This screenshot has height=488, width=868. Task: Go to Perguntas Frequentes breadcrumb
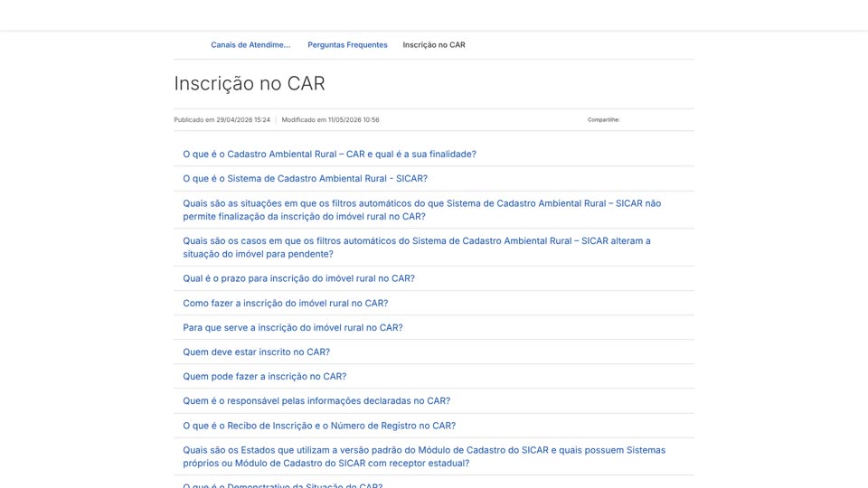click(347, 45)
